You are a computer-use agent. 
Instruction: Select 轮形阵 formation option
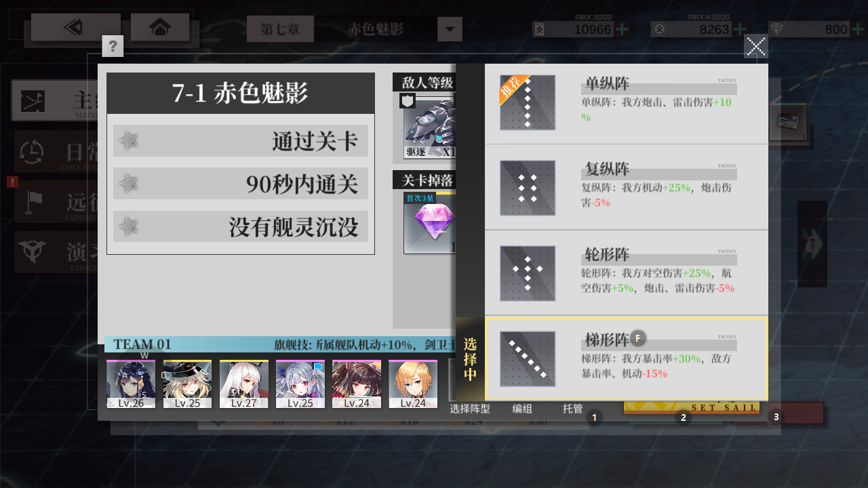point(627,272)
